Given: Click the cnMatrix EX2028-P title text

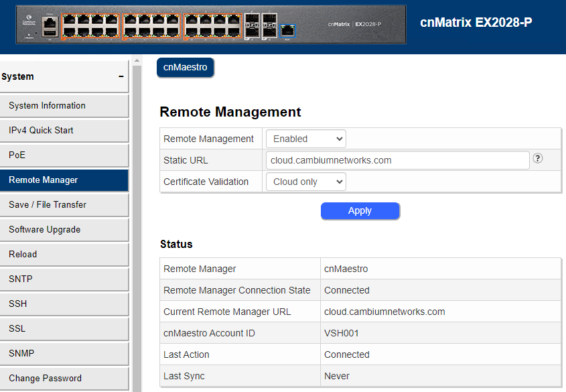Looking at the screenshot, I should [x=476, y=22].
